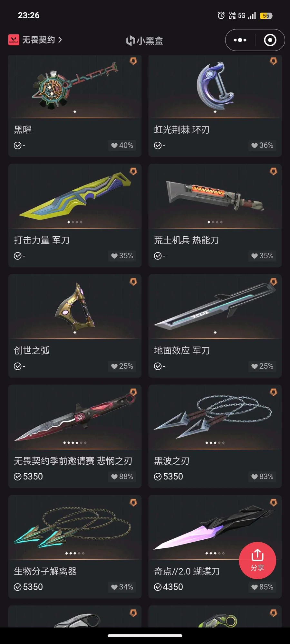Select variant dots under 荒土机兵 热能刀
This screenshot has width=290, height=644.
[215, 222]
